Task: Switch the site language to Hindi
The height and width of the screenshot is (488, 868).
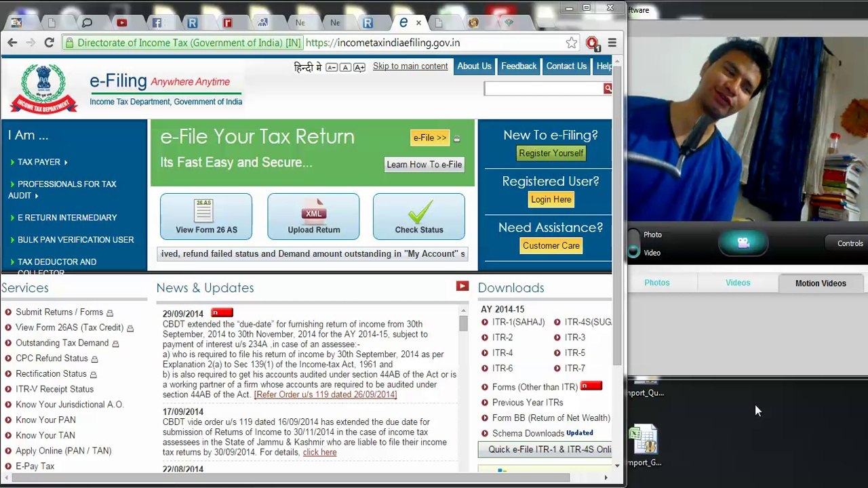Action: 308,67
